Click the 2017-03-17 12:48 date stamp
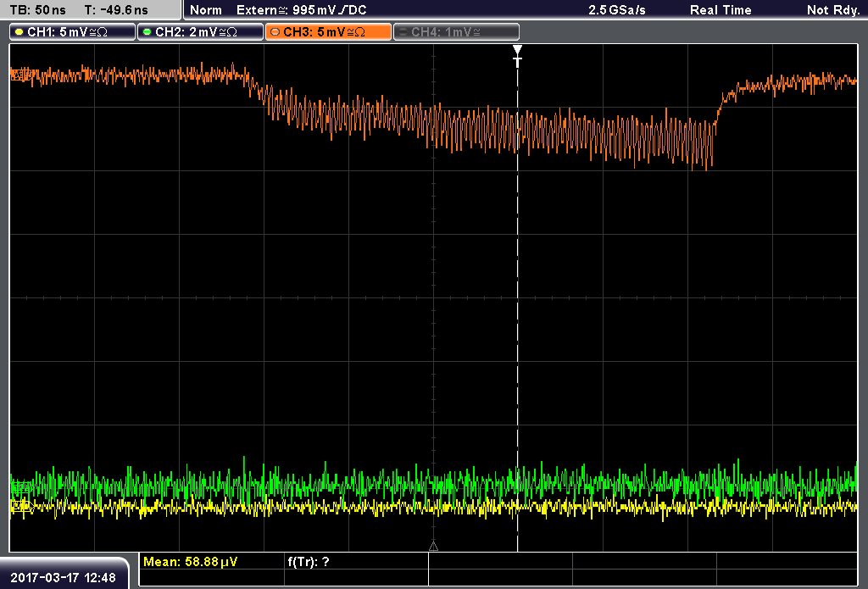 click(63, 578)
